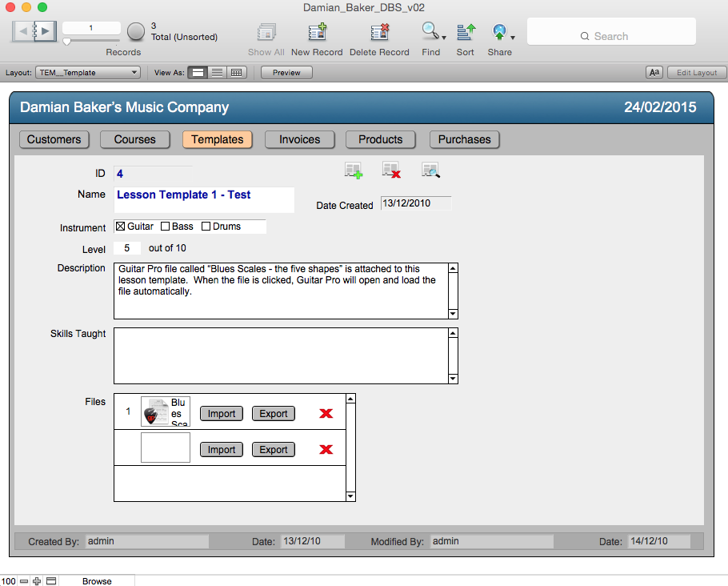728x586 pixels.
Task: Click the Share toolbar icon
Action: click(x=499, y=33)
